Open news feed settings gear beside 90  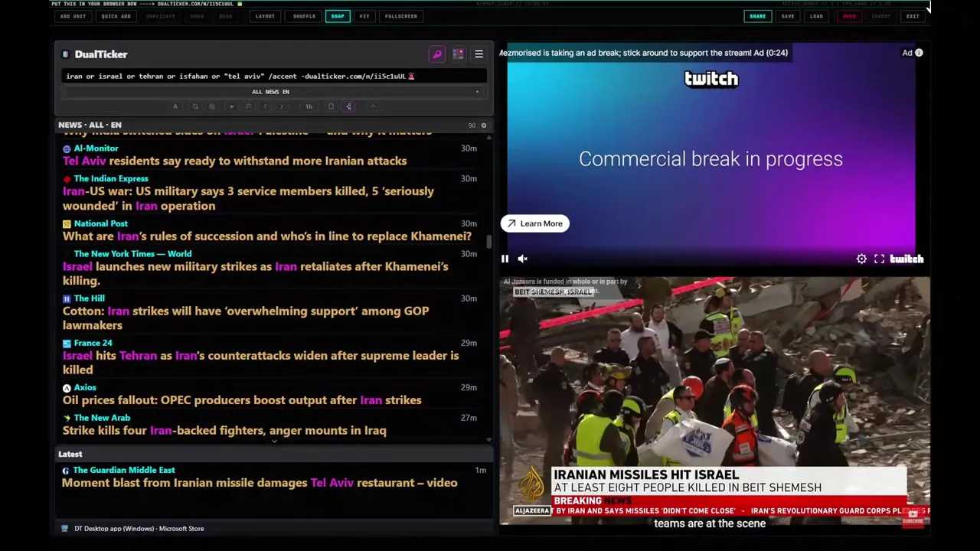coord(483,125)
